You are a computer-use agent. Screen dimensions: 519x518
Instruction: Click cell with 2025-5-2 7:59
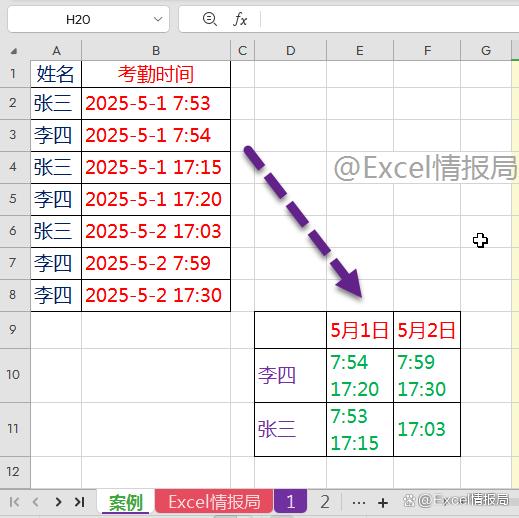[x=156, y=263]
